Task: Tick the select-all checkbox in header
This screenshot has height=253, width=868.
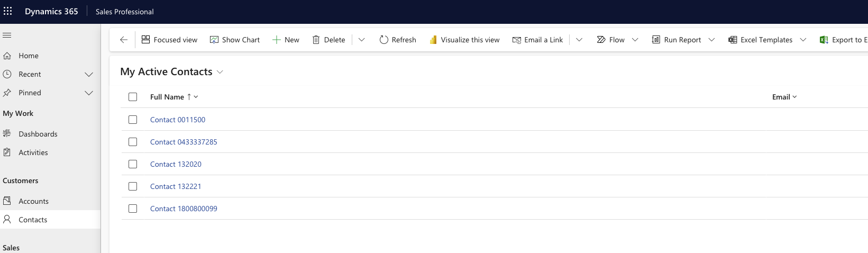Action: click(133, 97)
